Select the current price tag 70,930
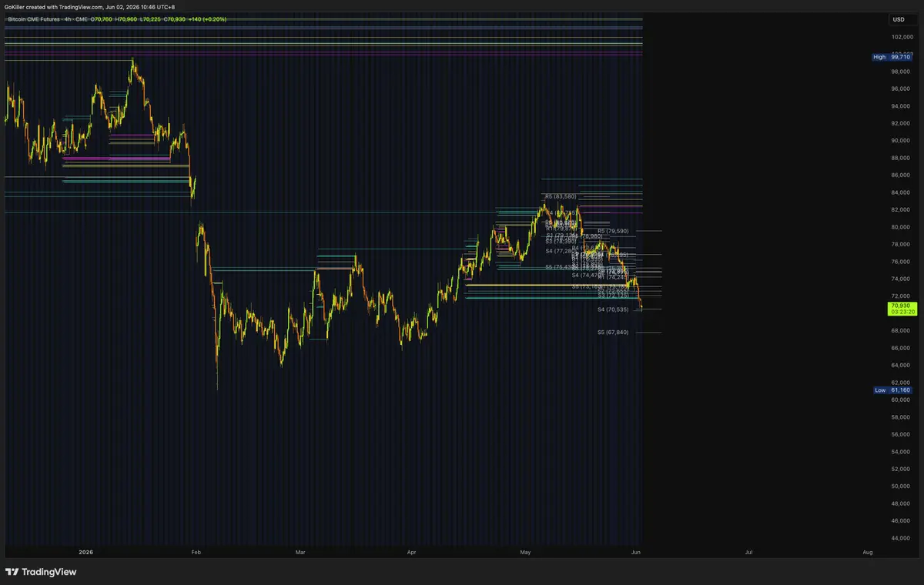Screen dimensions: 924x585 [x=899, y=306]
